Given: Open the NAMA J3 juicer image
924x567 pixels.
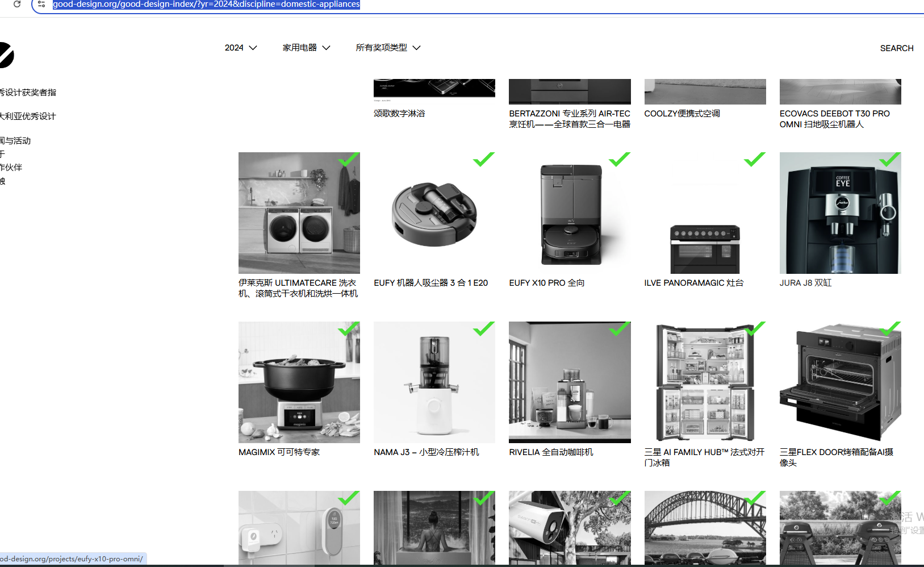Looking at the screenshot, I should point(434,382).
